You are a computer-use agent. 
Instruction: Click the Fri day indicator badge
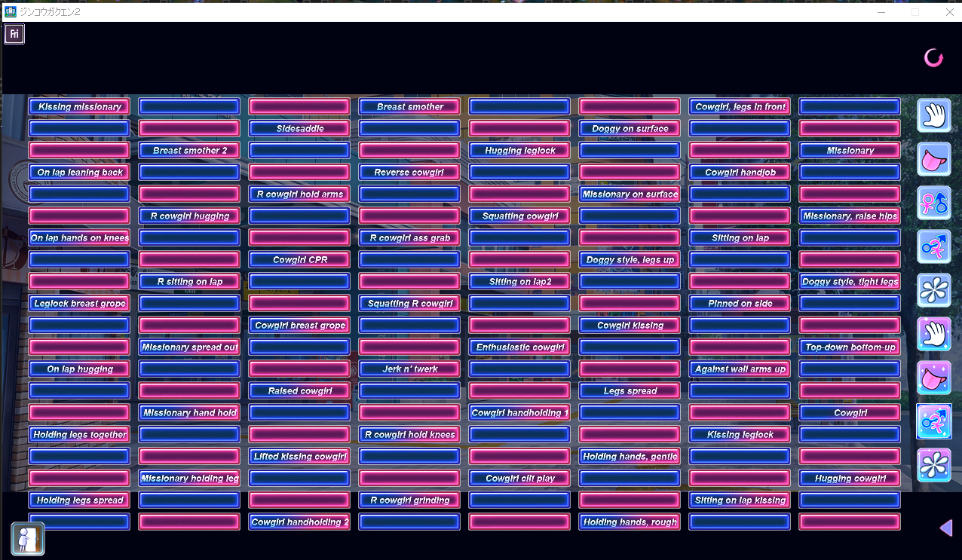(x=14, y=34)
